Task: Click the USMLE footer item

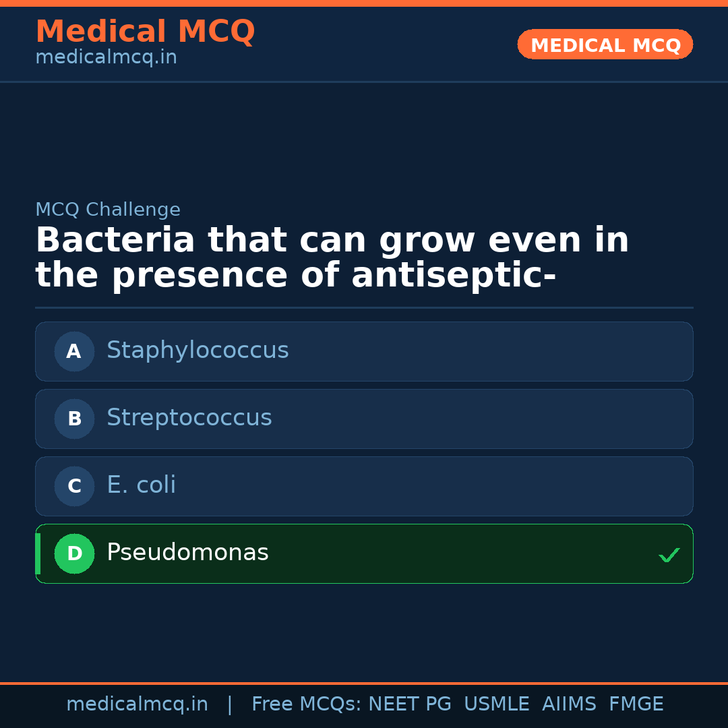Action: point(497,703)
